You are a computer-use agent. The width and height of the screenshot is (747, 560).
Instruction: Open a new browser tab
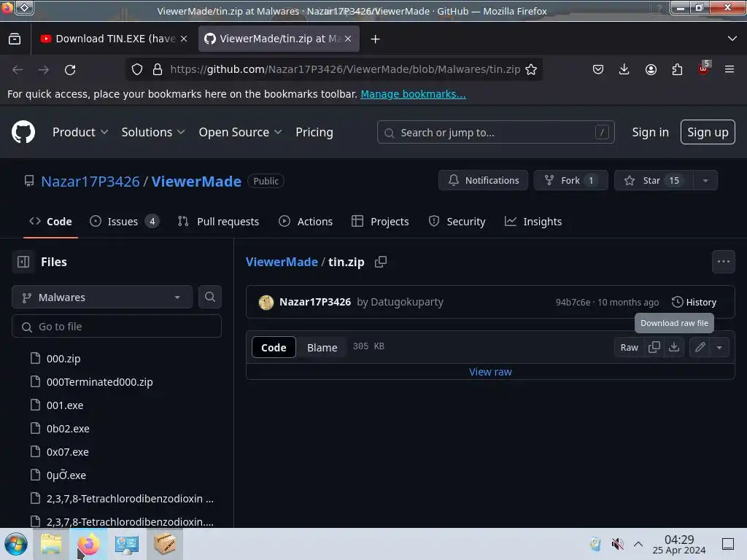click(376, 39)
